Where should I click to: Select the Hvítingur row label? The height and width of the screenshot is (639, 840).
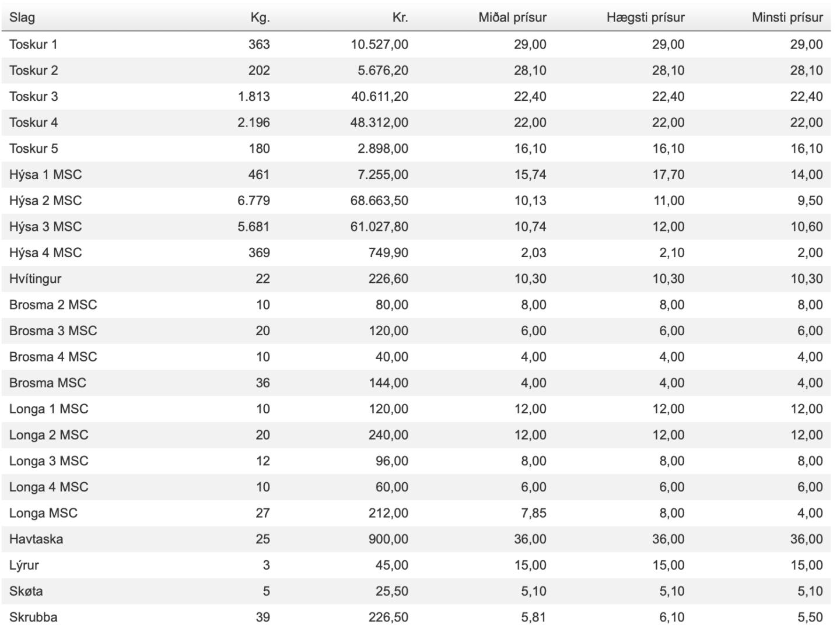(x=35, y=279)
